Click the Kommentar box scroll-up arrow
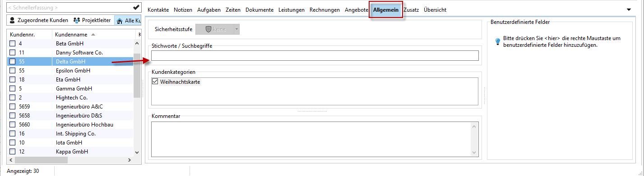 474,126
